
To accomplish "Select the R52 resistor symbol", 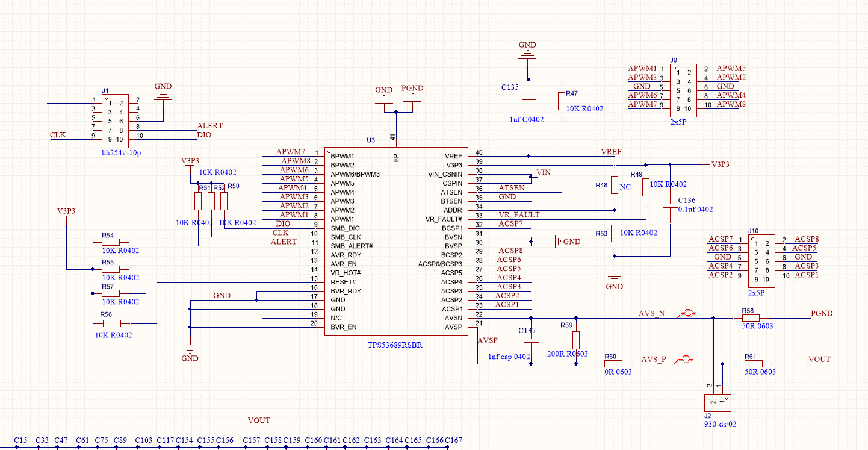I will (211, 202).
